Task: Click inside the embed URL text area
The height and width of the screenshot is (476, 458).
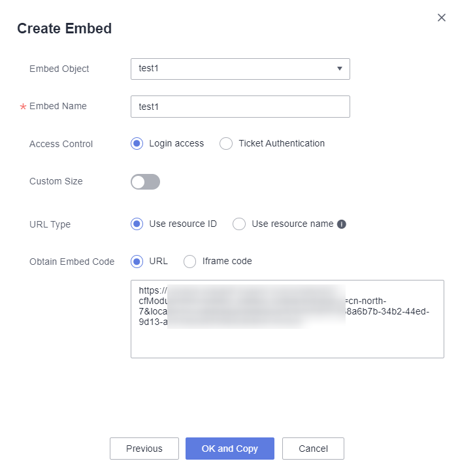Action: [x=287, y=319]
